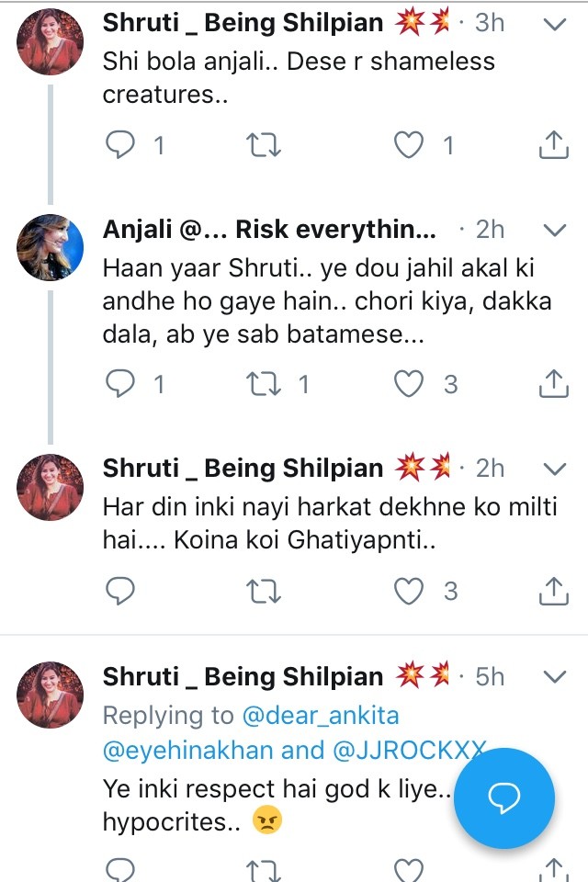Like the 'Har din inki' tweet
Screen dimensions: 588x882
pyautogui.click(x=408, y=591)
